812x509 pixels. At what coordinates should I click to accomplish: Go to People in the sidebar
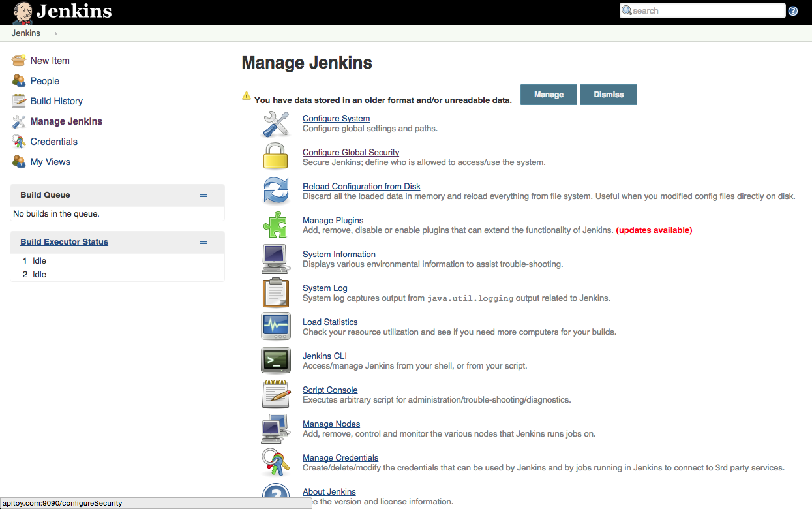pyautogui.click(x=45, y=81)
